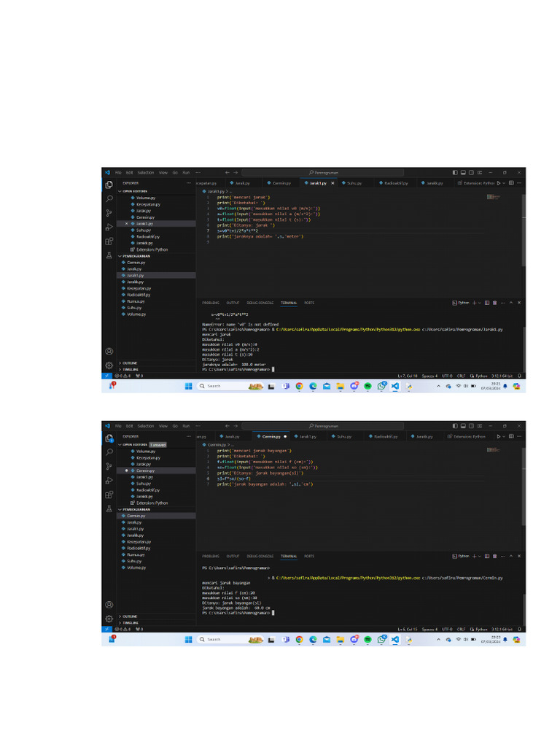Kill terminal trash icon in Jarak1.py window
The height and width of the screenshot is (747, 560).
tap(495, 302)
